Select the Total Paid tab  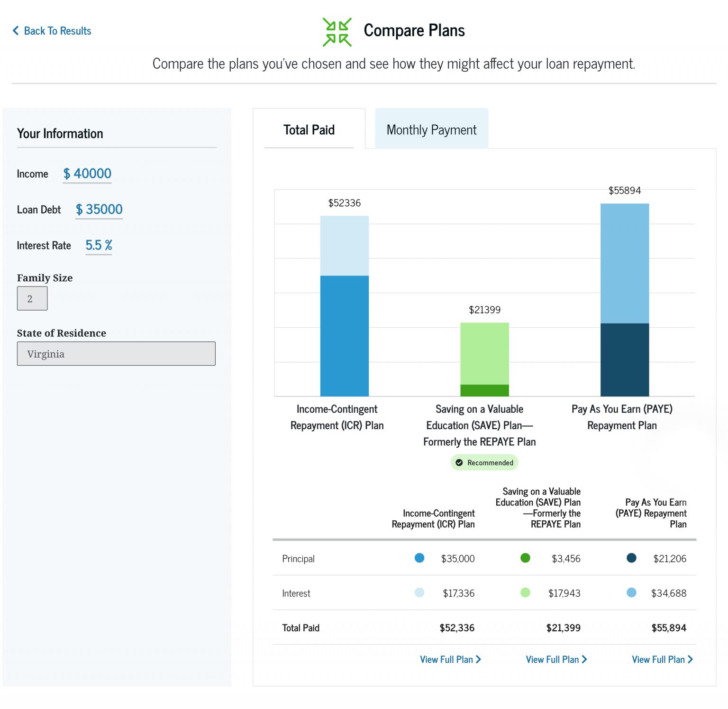tap(309, 129)
